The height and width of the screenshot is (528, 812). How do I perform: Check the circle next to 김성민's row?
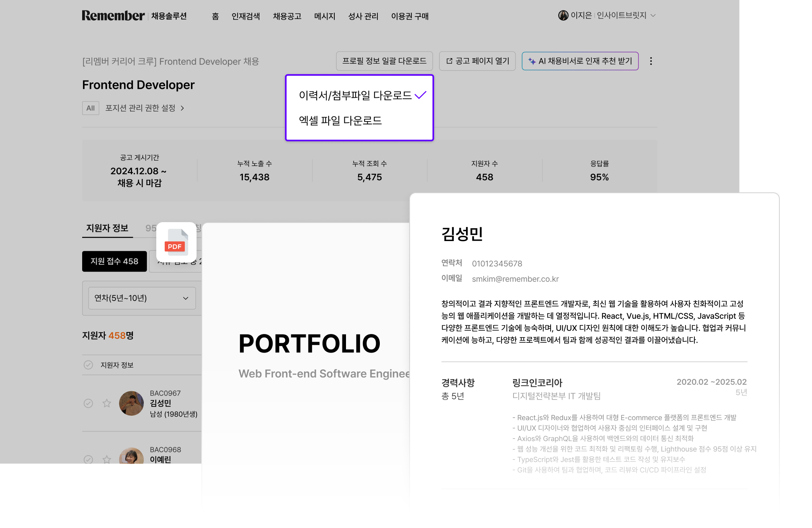point(89,403)
